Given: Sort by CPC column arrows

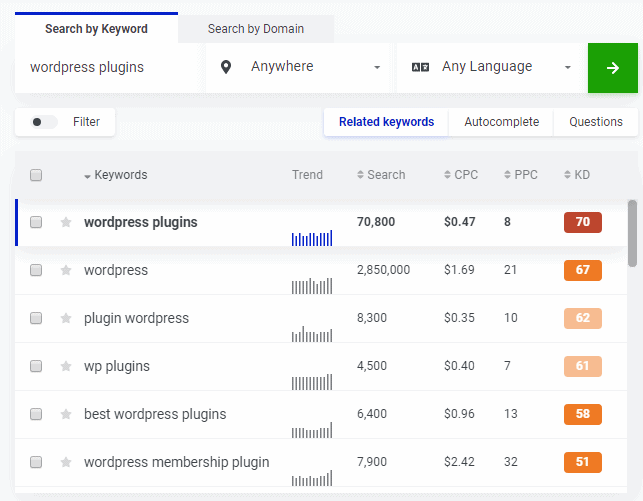Looking at the screenshot, I should [447, 175].
